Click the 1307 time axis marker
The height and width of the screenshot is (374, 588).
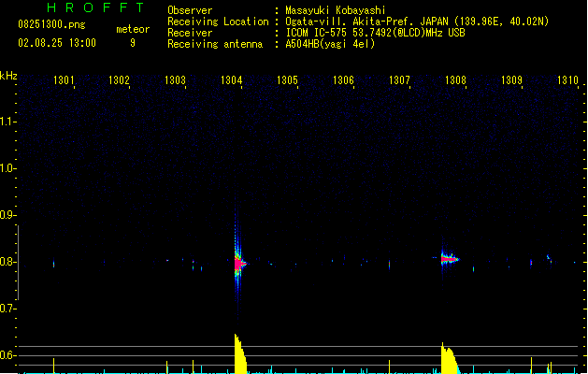[399, 80]
